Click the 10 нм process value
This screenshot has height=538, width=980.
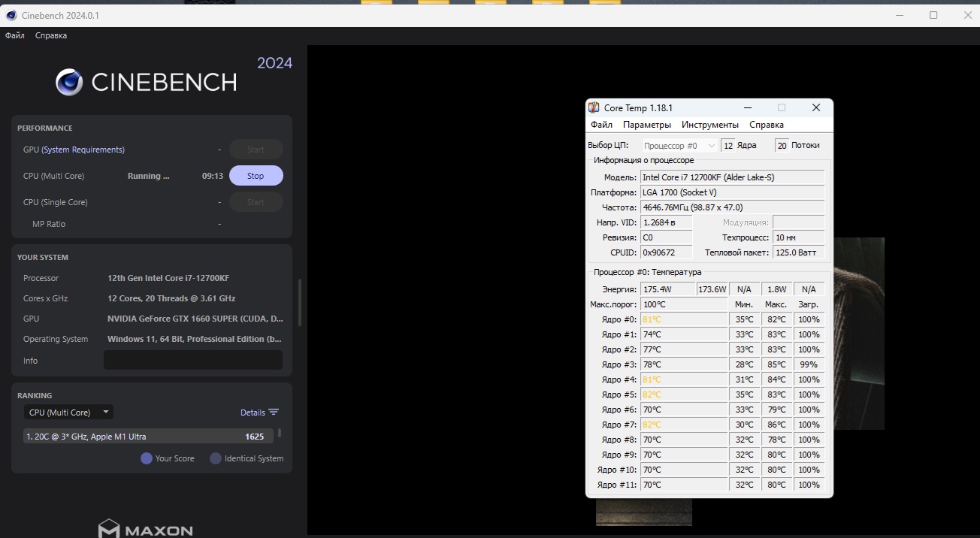798,237
